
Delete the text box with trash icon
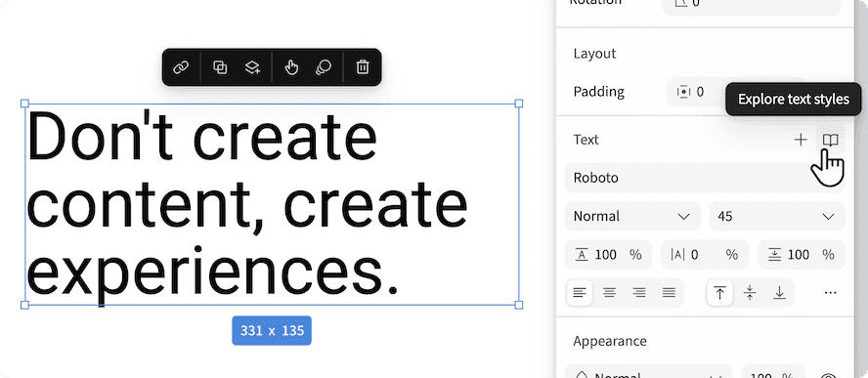363,67
